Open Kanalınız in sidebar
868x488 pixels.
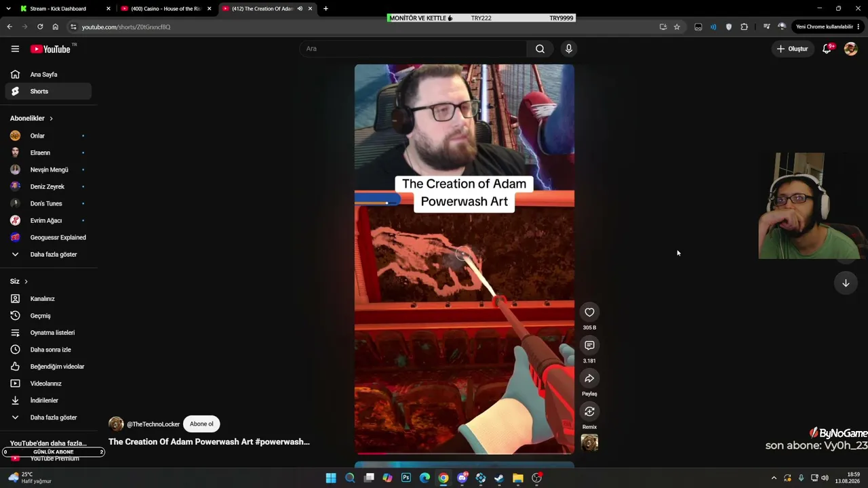tap(47, 299)
